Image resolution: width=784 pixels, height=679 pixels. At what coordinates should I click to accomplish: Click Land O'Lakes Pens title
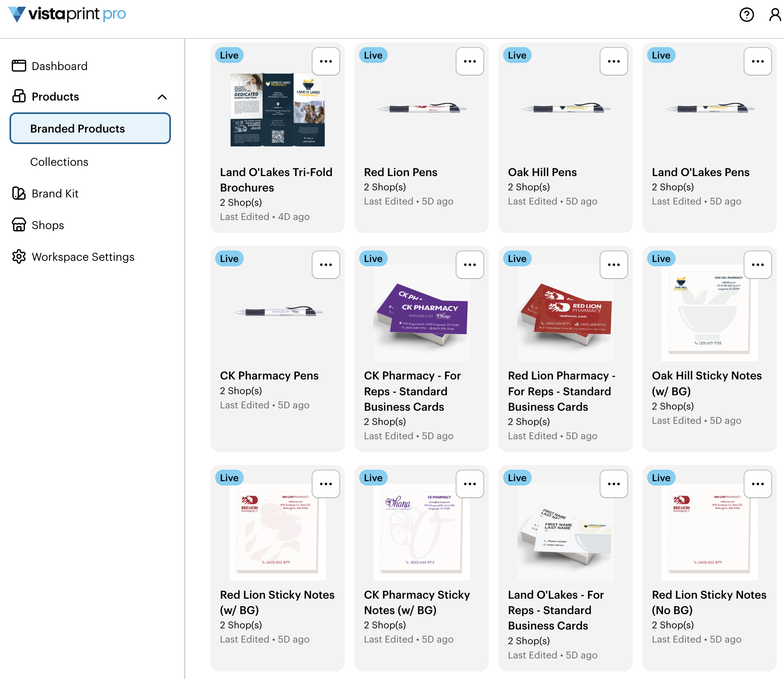pos(701,172)
